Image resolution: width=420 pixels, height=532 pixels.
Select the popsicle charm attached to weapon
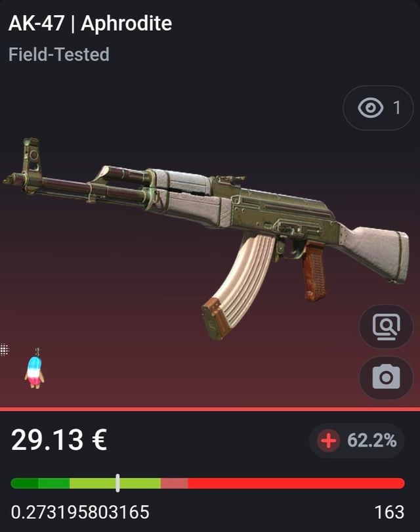tap(34, 368)
